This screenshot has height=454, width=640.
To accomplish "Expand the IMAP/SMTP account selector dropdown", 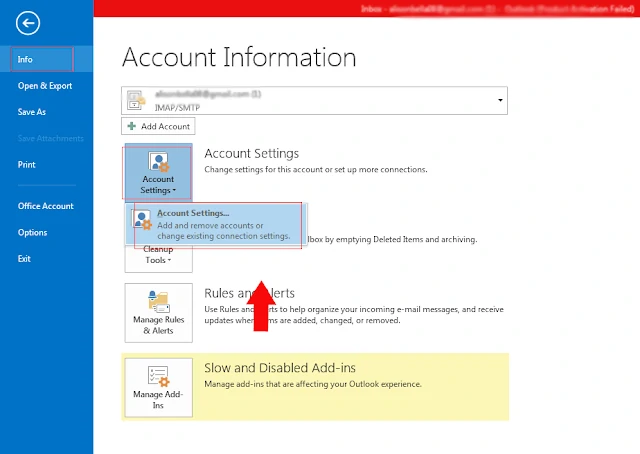I will (x=500, y=100).
